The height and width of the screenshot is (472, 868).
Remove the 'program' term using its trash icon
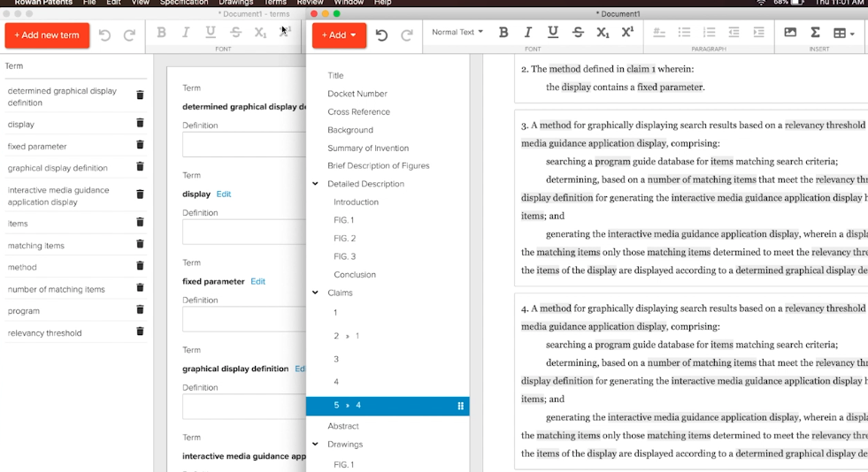pyautogui.click(x=140, y=310)
